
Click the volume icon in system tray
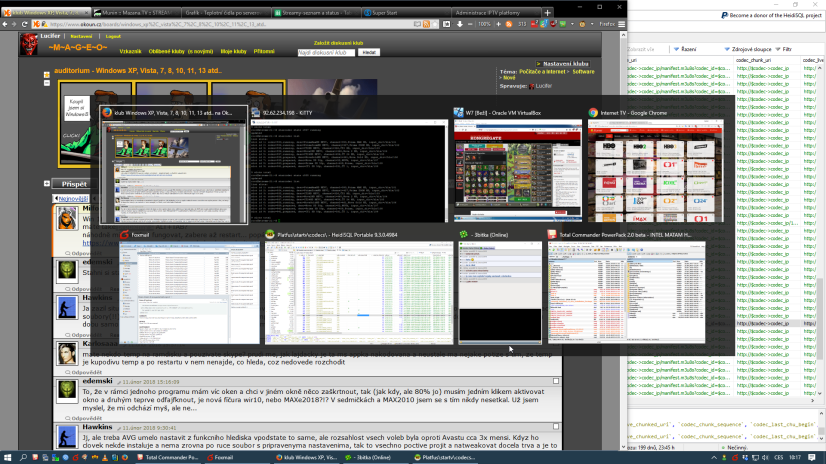pos(765,458)
